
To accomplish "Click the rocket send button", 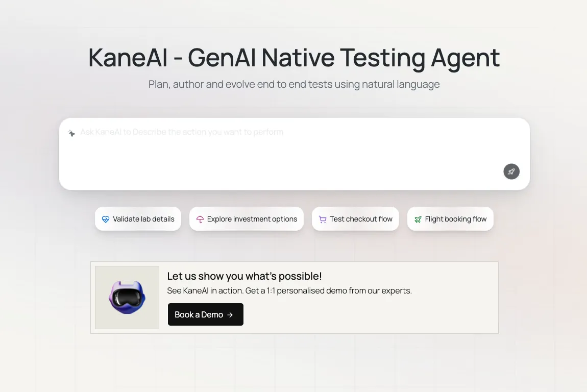I will tap(511, 171).
